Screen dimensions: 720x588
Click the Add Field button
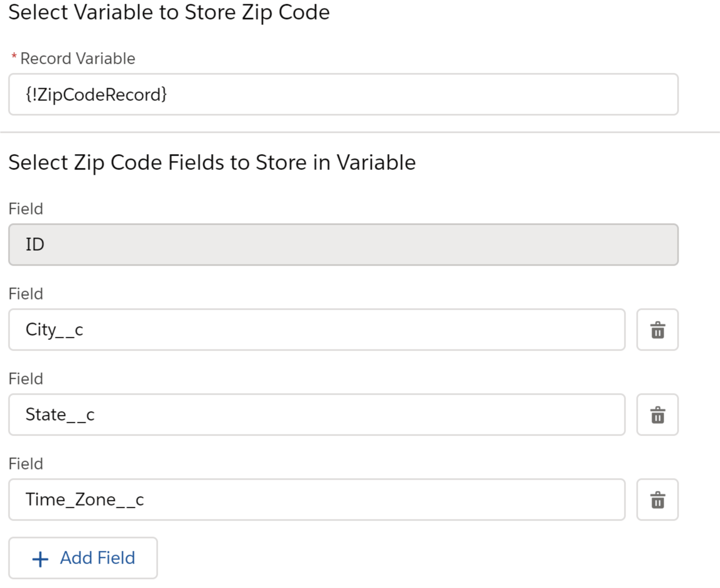[x=83, y=558]
